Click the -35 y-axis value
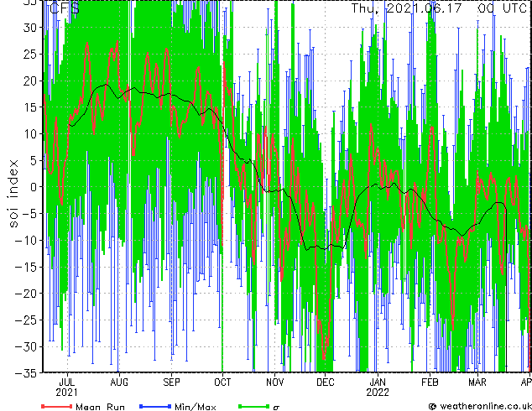This screenshot has width=532, height=411. [x=26, y=373]
